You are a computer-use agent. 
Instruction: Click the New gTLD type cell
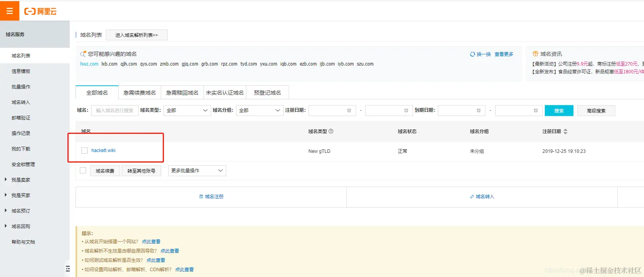319,151
